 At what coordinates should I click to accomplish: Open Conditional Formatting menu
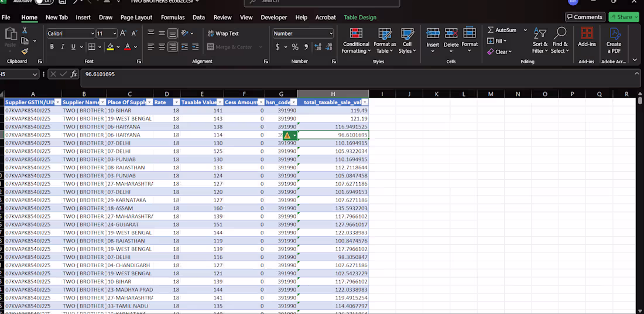pos(356,40)
